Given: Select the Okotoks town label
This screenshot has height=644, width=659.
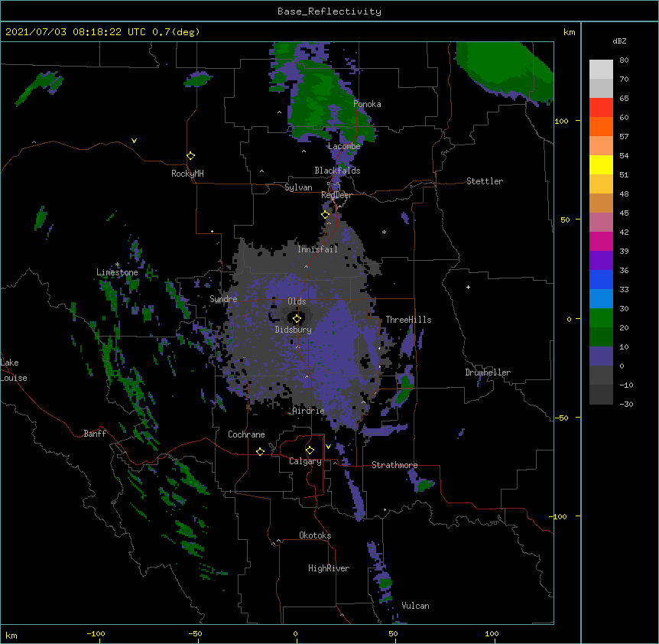Looking at the screenshot, I should [x=315, y=535].
